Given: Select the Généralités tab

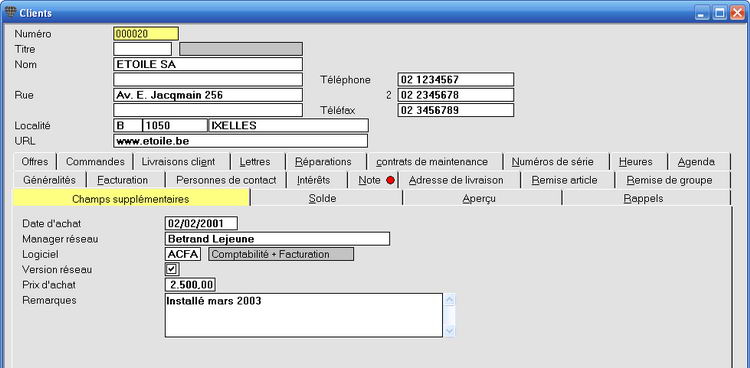Looking at the screenshot, I should pyautogui.click(x=49, y=180).
